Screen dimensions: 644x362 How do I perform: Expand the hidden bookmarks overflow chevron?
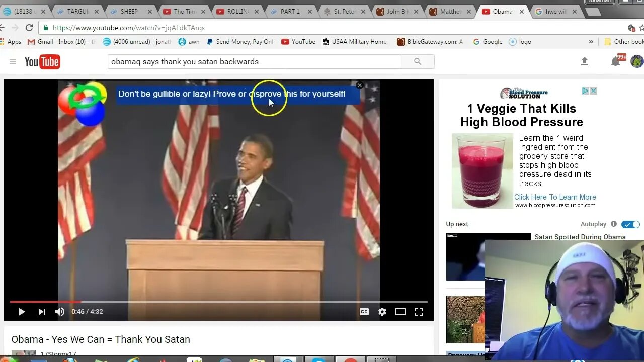[591, 42]
